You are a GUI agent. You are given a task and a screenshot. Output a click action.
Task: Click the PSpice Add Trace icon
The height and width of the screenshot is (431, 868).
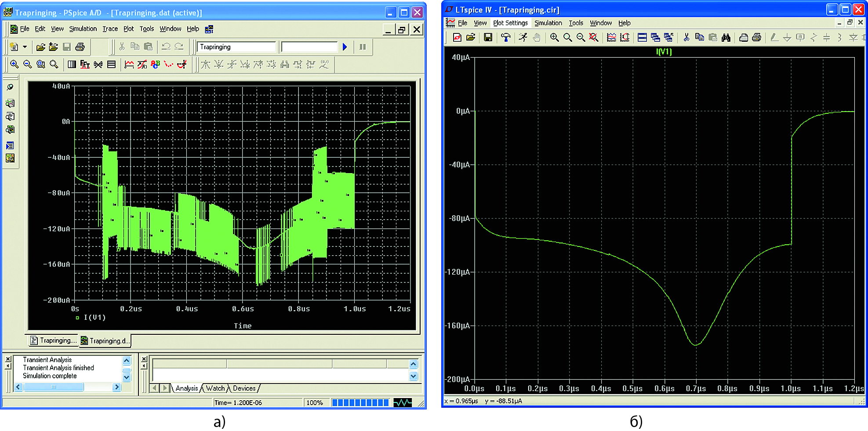pyautogui.click(x=129, y=65)
